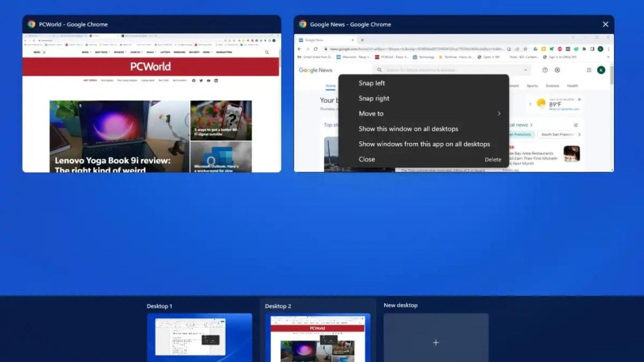Click the YouTube icon on the PCWorld page
Screen dimensions: 644x362
(x=208, y=80)
